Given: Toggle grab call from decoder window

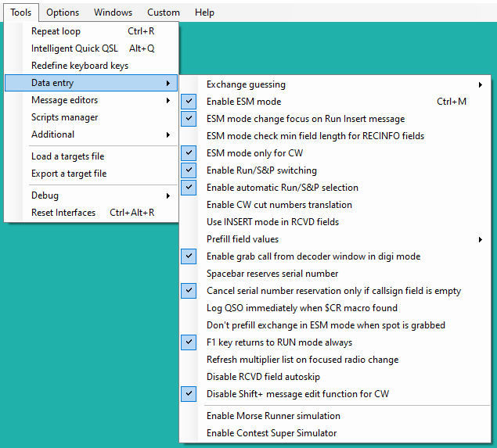Looking at the screenshot, I should click(335, 256).
